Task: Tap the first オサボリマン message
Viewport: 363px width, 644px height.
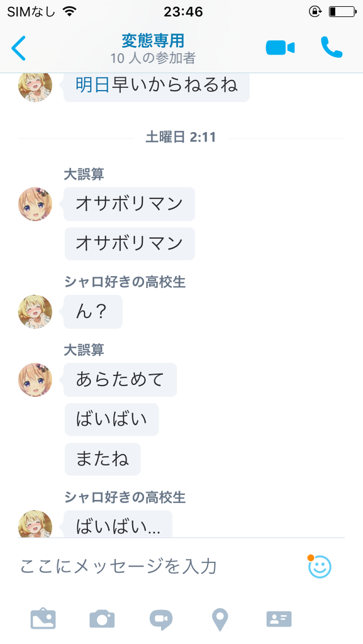Action: [130, 204]
